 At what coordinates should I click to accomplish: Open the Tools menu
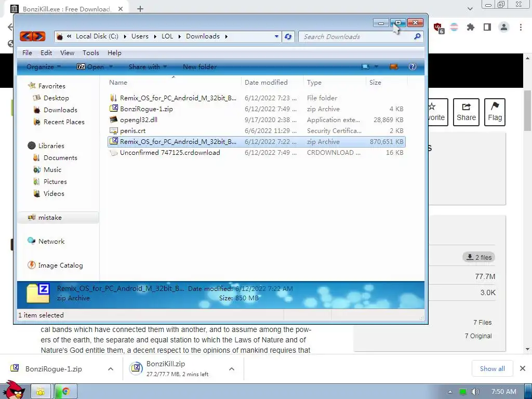pyautogui.click(x=90, y=53)
